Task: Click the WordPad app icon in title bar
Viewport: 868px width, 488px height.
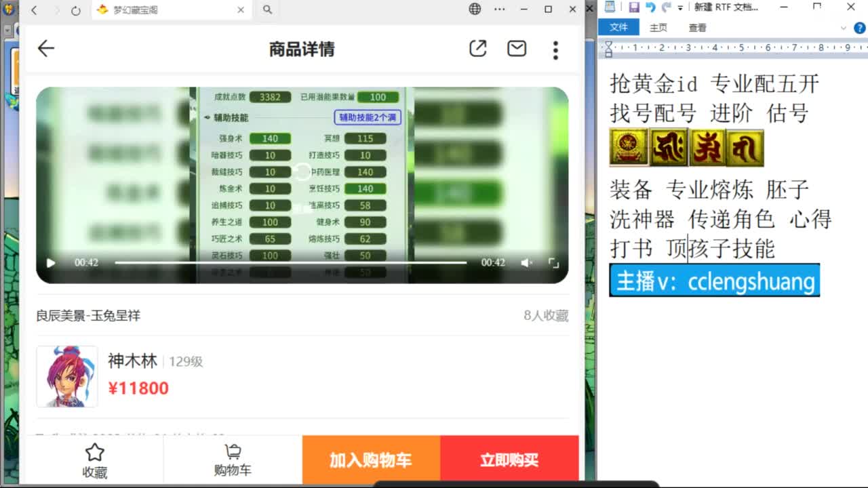Action: 610,7
